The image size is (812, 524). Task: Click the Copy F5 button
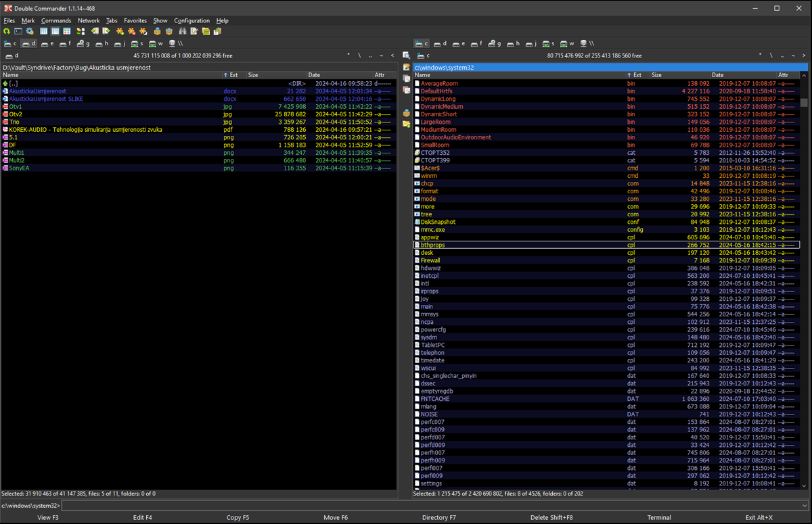pos(238,517)
